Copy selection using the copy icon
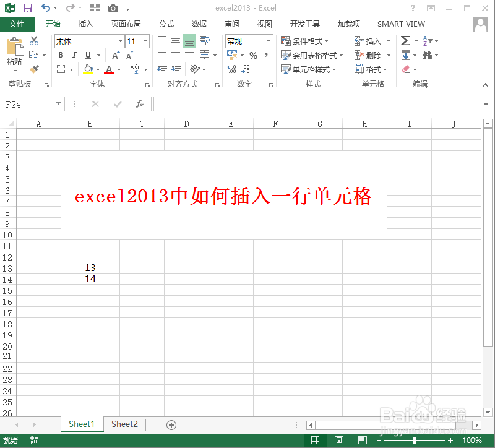 click(x=34, y=55)
